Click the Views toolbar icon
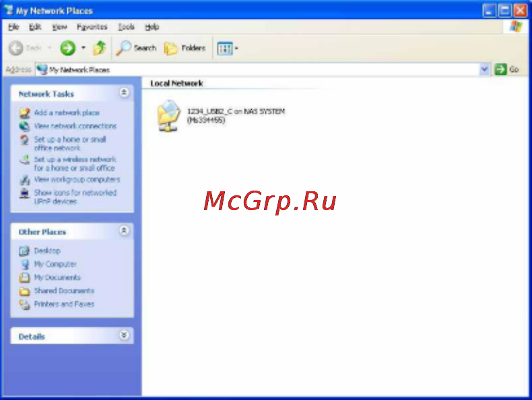The width and height of the screenshot is (532, 400). click(225, 48)
